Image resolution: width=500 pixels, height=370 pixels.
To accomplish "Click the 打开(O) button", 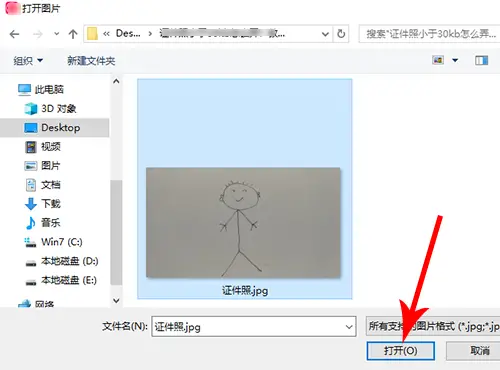I will [401, 351].
